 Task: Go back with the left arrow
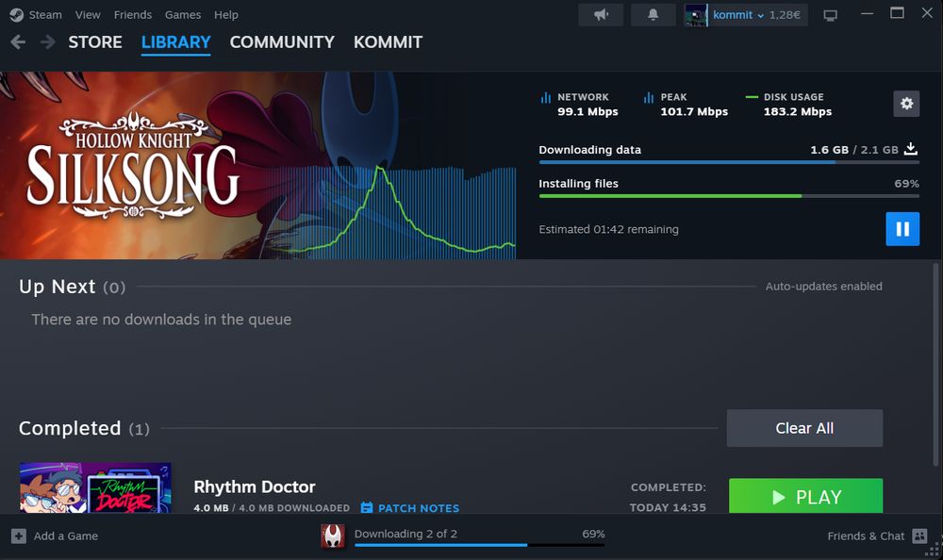tap(18, 42)
